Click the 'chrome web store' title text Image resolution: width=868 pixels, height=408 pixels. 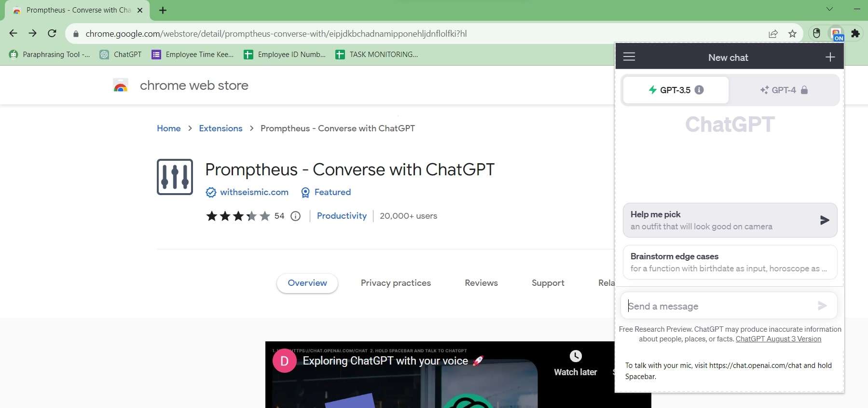pyautogui.click(x=194, y=85)
